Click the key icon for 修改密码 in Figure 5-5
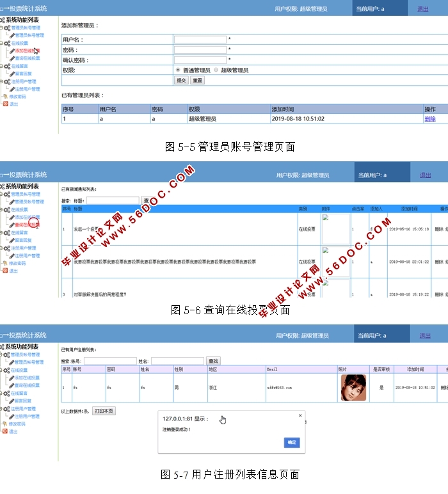Screen dimensions: 448x494 (x=5, y=97)
